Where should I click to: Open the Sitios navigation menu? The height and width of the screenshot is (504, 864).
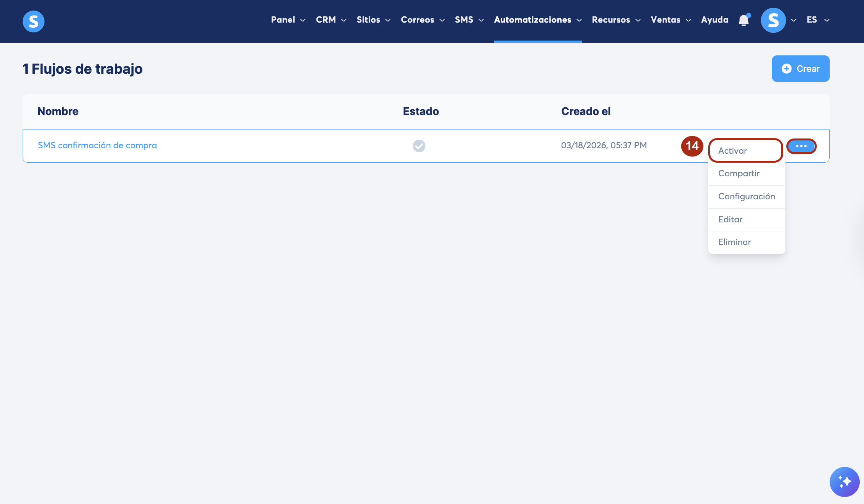pyautogui.click(x=373, y=20)
